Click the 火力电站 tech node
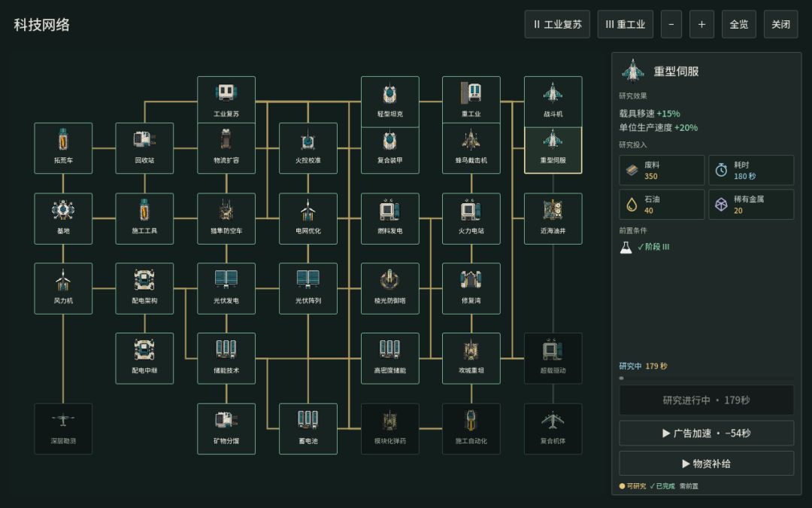This screenshot has height=508, width=812. 471,219
